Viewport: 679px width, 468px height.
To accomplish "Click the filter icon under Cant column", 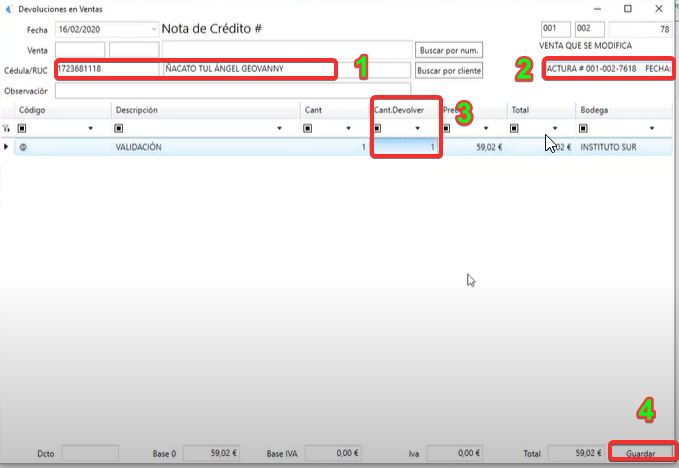I will coord(309,128).
